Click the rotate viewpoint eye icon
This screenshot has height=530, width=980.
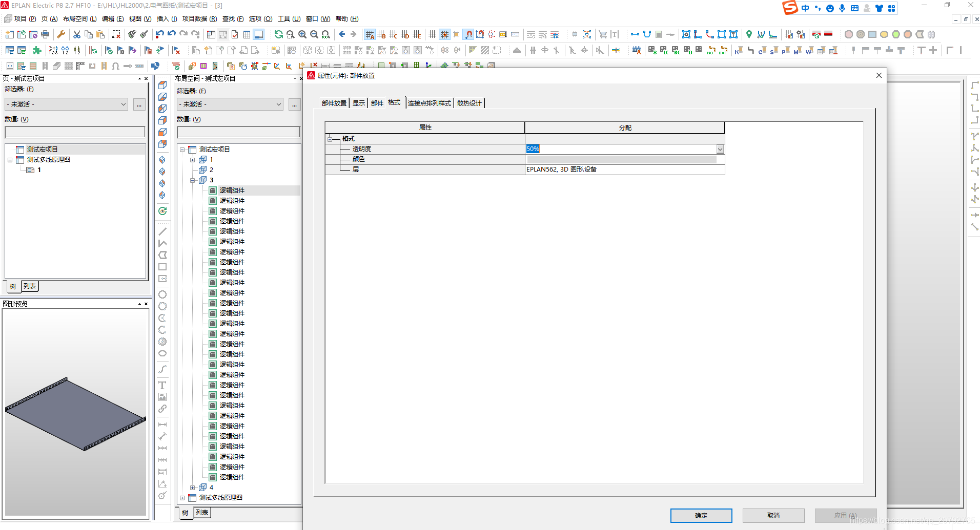pos(162,211)
